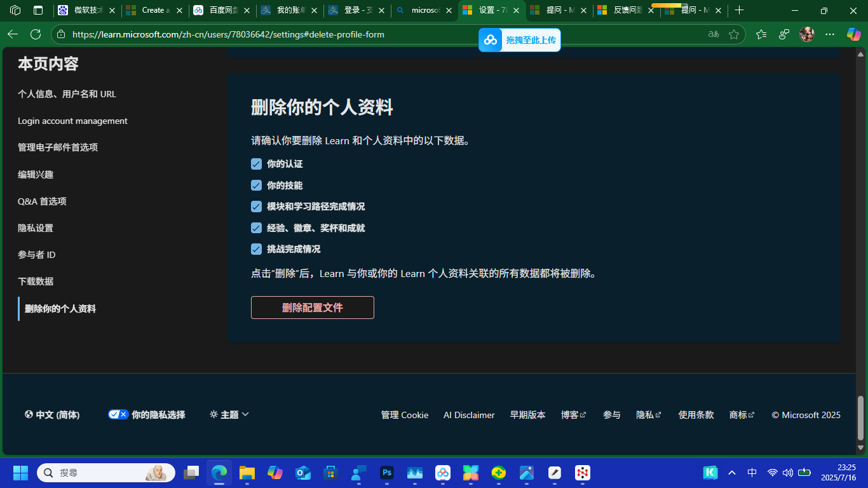
Task: Click the Baidu Netdisk upload floating icon
Action: point(491,40)
